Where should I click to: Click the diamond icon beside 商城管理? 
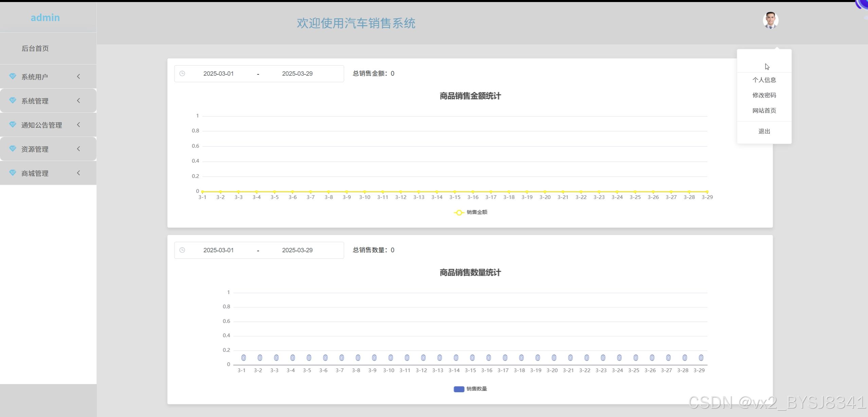click(x=13, y=173)
